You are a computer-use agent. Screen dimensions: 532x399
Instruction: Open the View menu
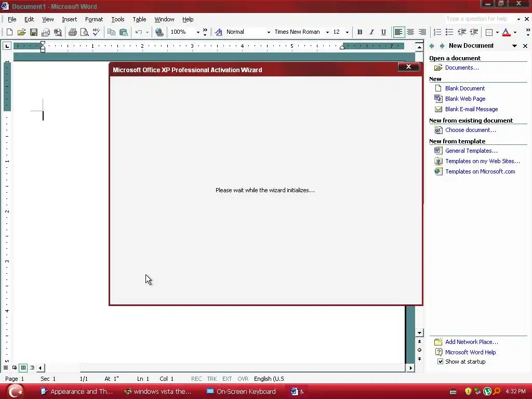point(48,19)
